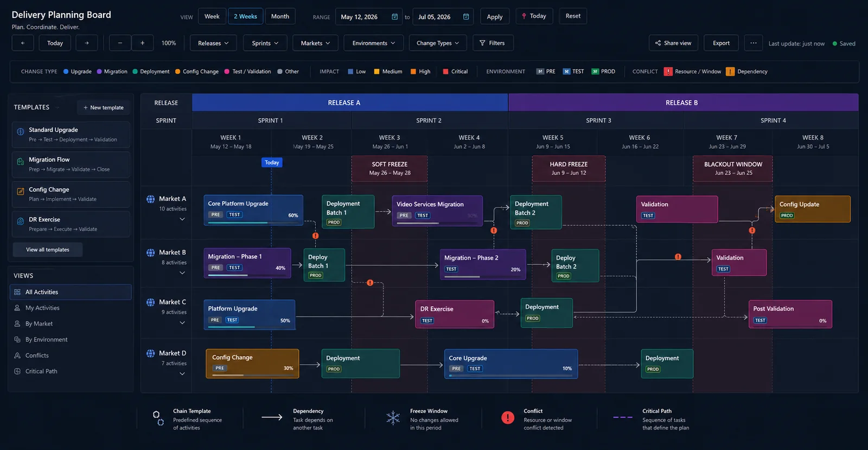Click the Share view button
Screen dimensions: 868x450
(673, 43)
